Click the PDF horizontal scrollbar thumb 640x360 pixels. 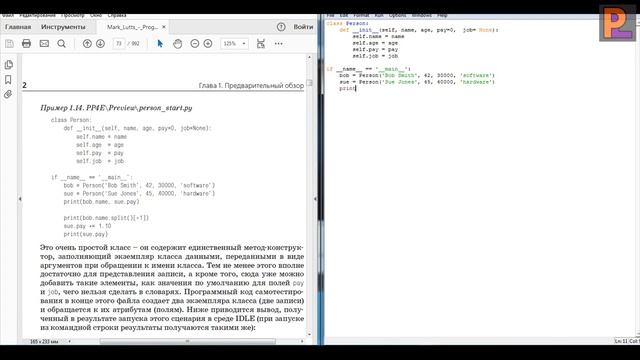point(188,341)
